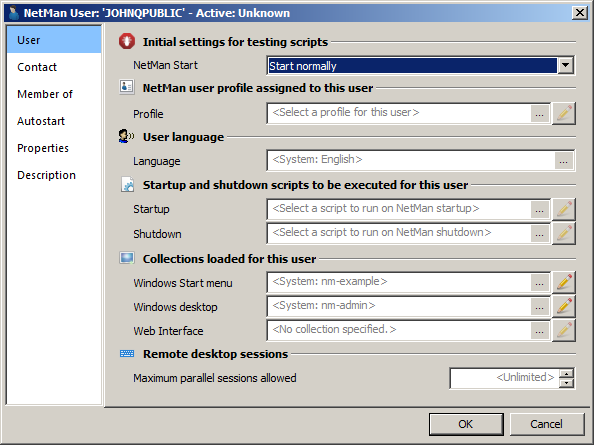Click the 'Initial settings for testing scripts' heading
This screenshot has height=445, width=594.
(x=235, y=42)
